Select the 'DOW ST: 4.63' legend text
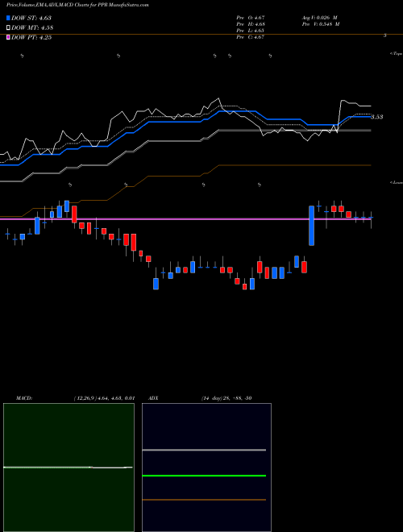 tap(31, 18)
